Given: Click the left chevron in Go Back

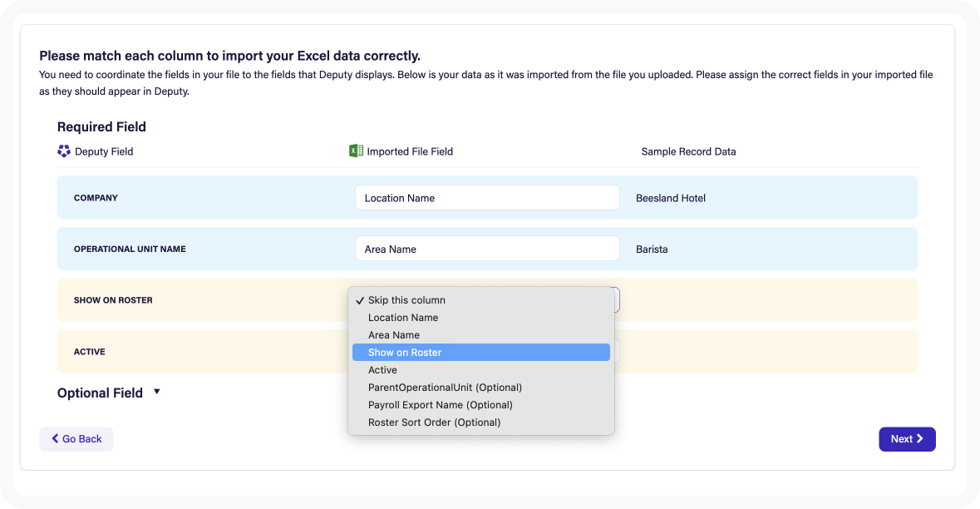Looking at the screenshot, I should tap(55, 439).
